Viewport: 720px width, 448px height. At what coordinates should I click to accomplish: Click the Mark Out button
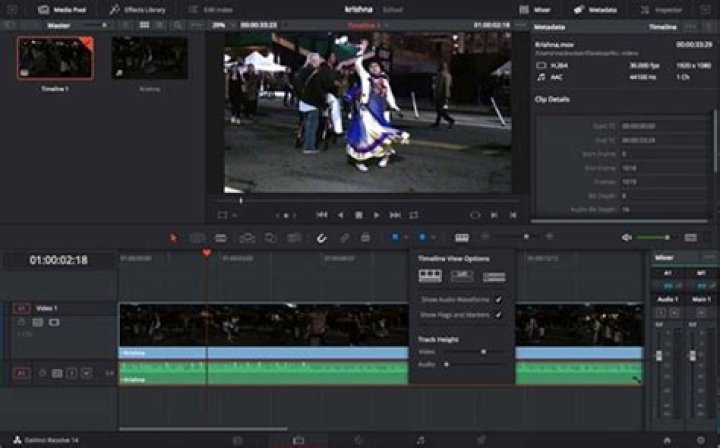pos(513,215)
